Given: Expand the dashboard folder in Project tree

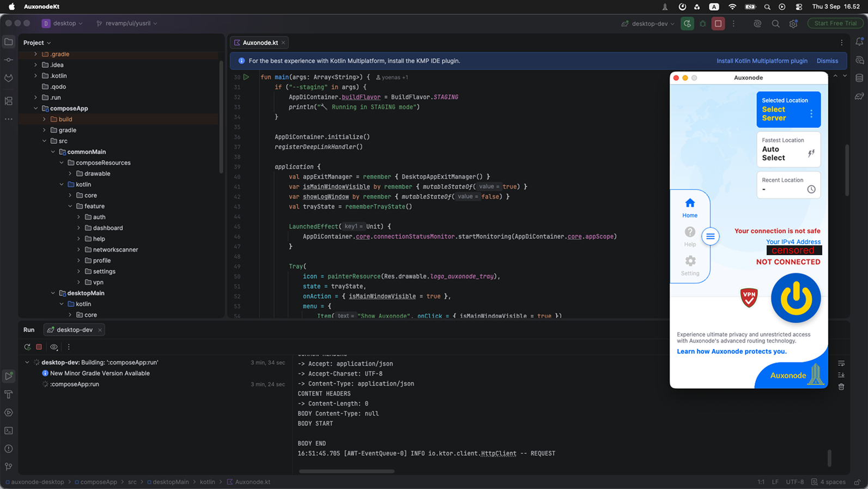Looking at the screenshot, I should pyautogui.click(x=79, y=228).
